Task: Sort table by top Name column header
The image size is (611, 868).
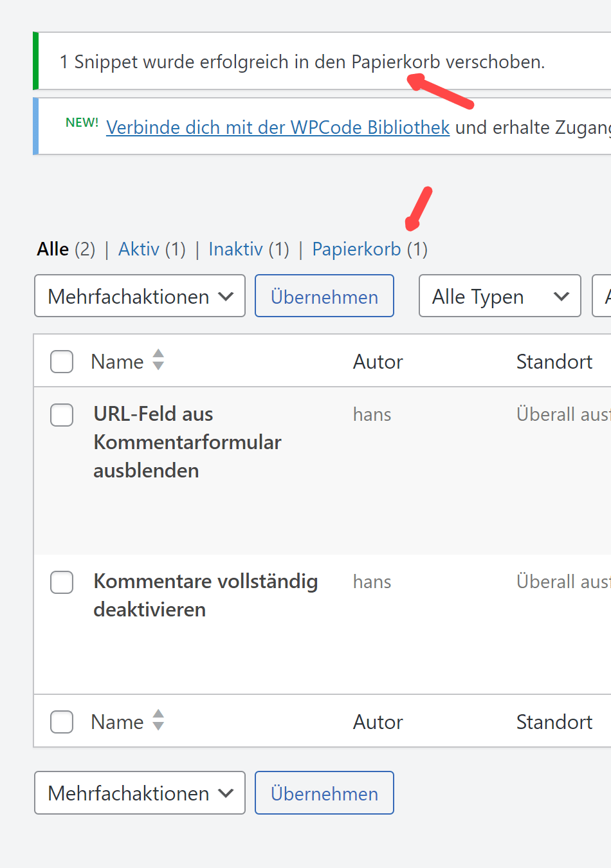Action: 117,362
